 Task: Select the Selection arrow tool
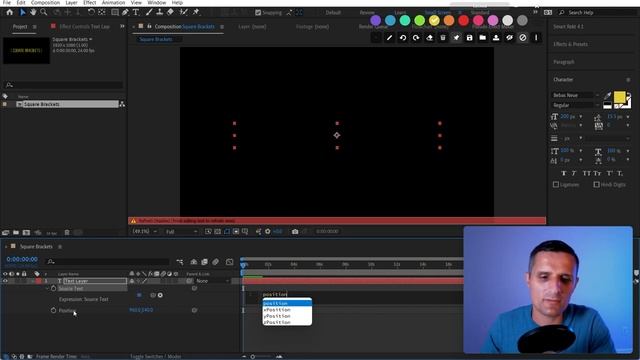click(x=23, y=12)
